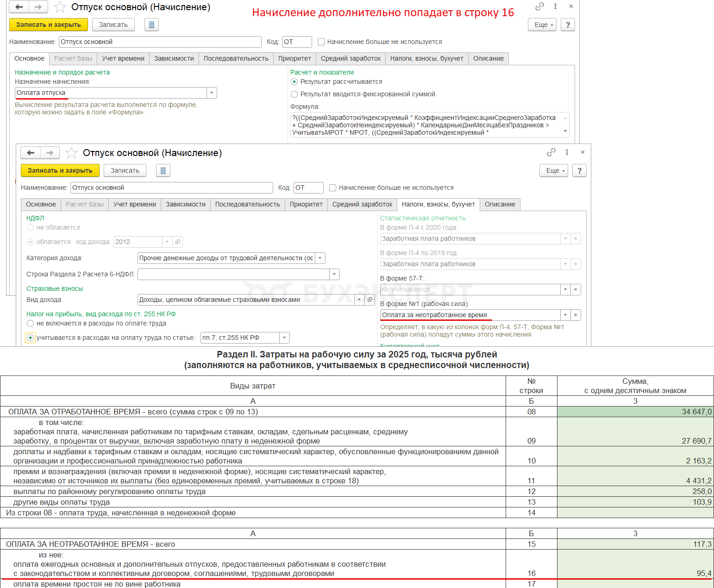Switch to «Средний заработок» tab in the lower window
The width and height of the screenshot is (714, 588).
pos(362,205)
